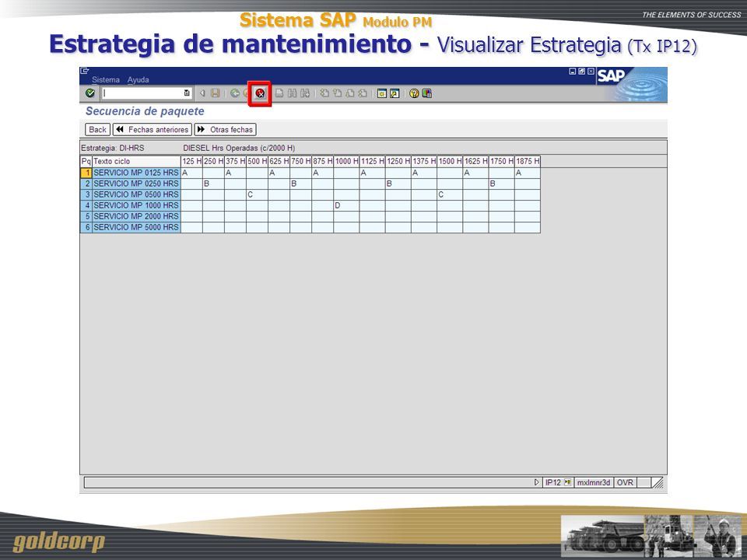Click the DIESEL Hrs Operadas (c/2000 H) text

coord(239,148)
